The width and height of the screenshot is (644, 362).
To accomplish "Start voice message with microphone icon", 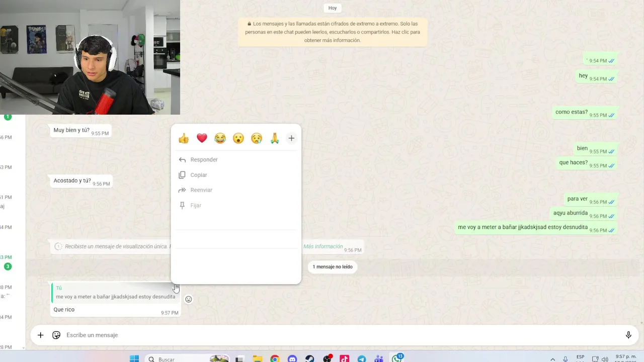I will (628, 335).
